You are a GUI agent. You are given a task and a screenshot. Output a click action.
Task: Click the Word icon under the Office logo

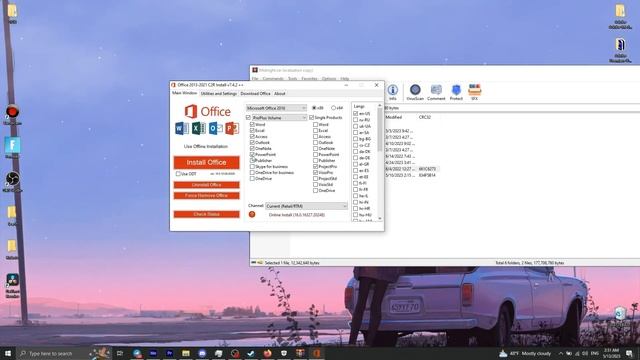pos(182,129)
